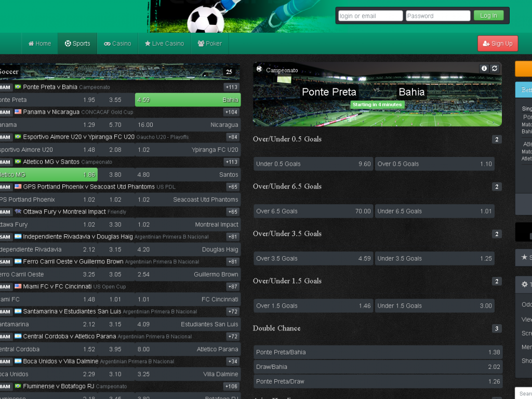
Task: Select Draw/Bahia double chance 2.02
Action: pos(378,367)
